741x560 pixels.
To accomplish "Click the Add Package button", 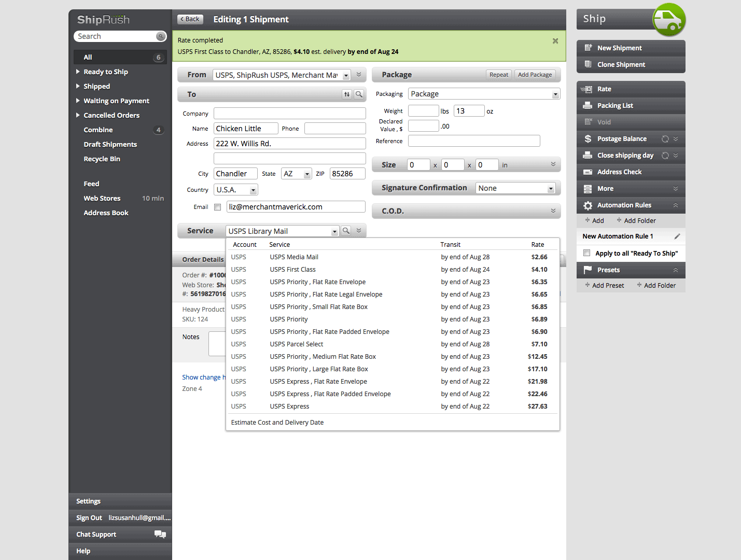I will tap(535, 75).
